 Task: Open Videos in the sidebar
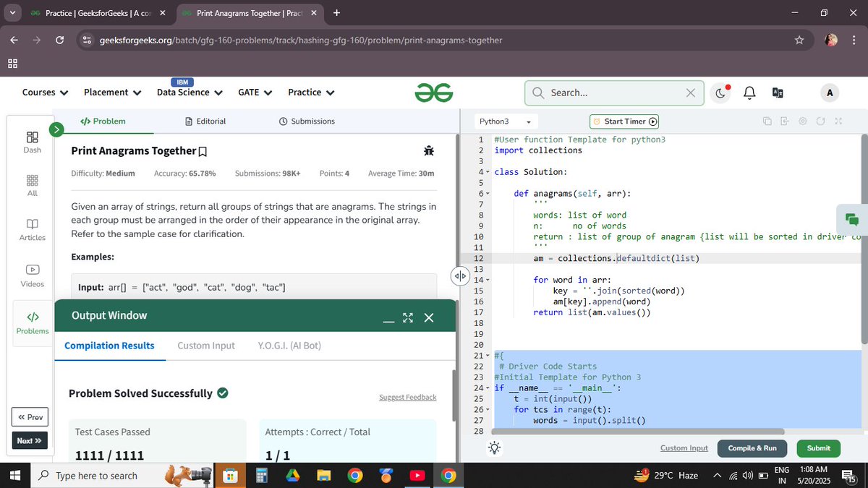tap(33, 275)
